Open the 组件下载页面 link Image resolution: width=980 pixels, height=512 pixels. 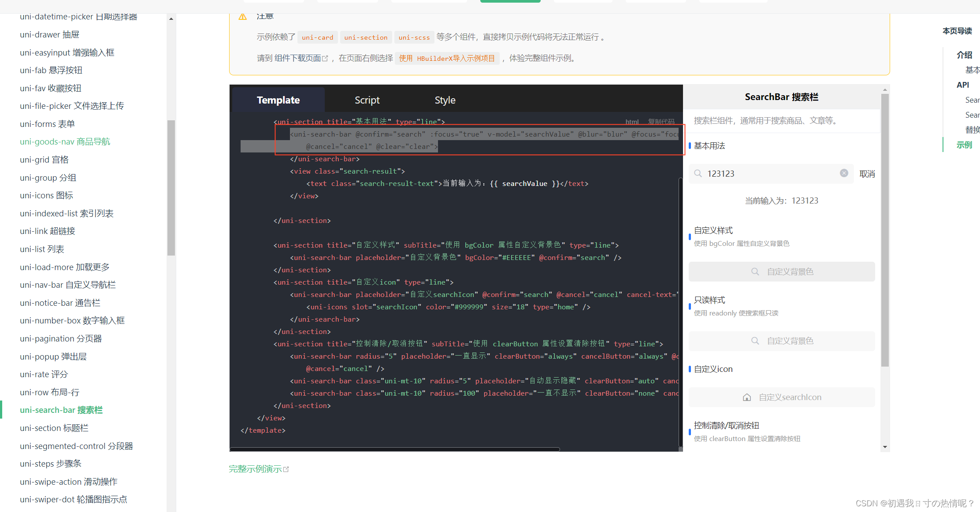coord(297,58)
